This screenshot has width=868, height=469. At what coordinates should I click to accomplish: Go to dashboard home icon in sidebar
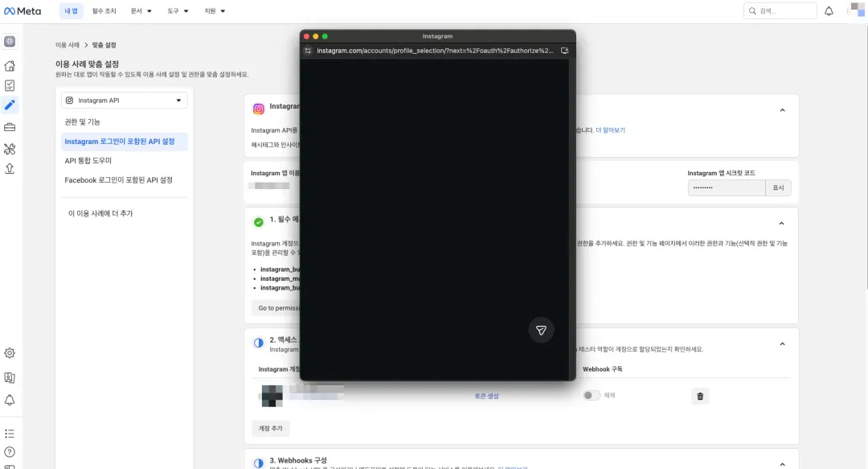click(x=10, y=66)
